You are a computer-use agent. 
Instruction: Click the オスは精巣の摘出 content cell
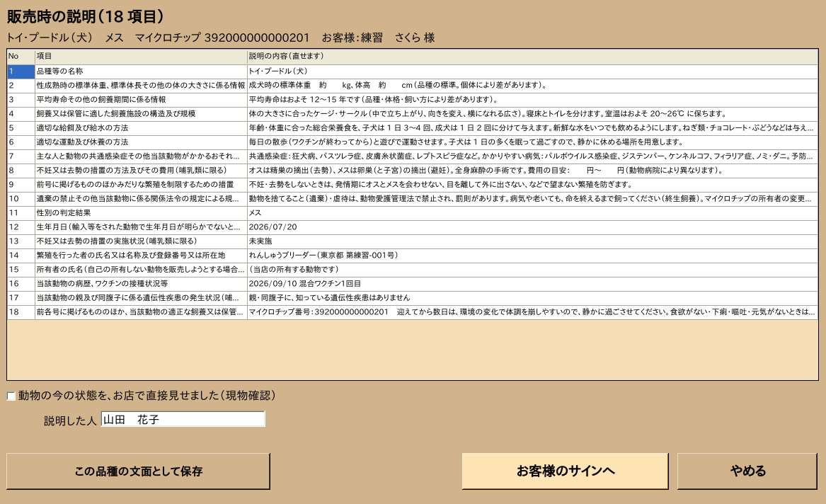532,171
